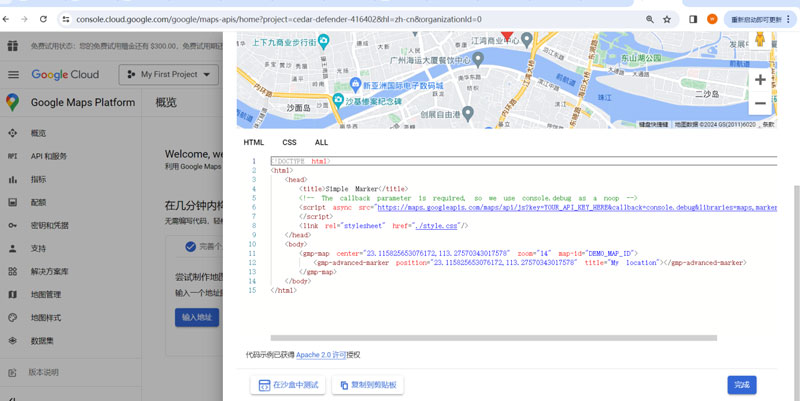Switch to the ALL code tab
This screenshot has height=401, width=800.
321,143
